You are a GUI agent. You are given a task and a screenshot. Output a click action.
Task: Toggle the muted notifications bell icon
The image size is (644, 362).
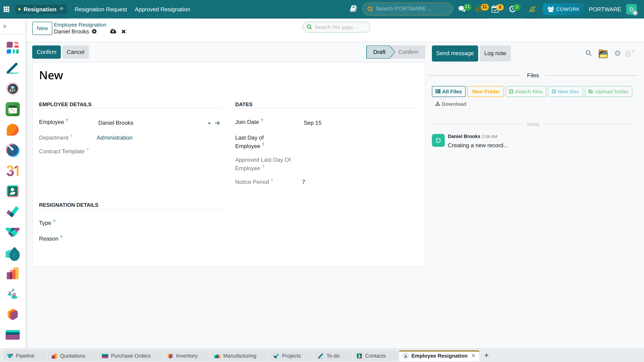click(x=532, y=9)
